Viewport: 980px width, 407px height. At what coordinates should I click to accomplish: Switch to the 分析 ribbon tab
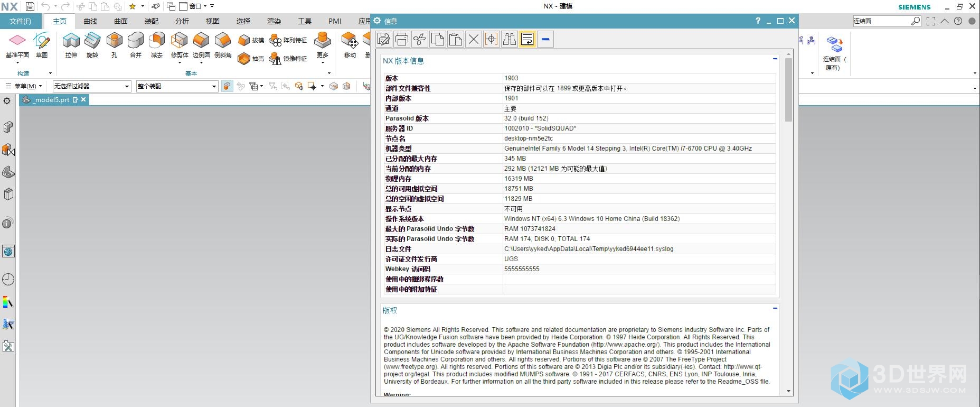[x=182, y=21]
